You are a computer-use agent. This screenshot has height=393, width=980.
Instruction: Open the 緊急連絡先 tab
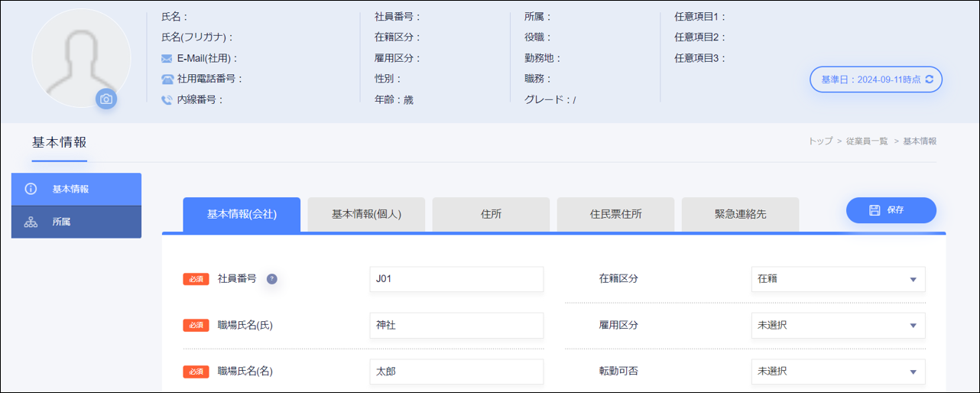point(740,214)
